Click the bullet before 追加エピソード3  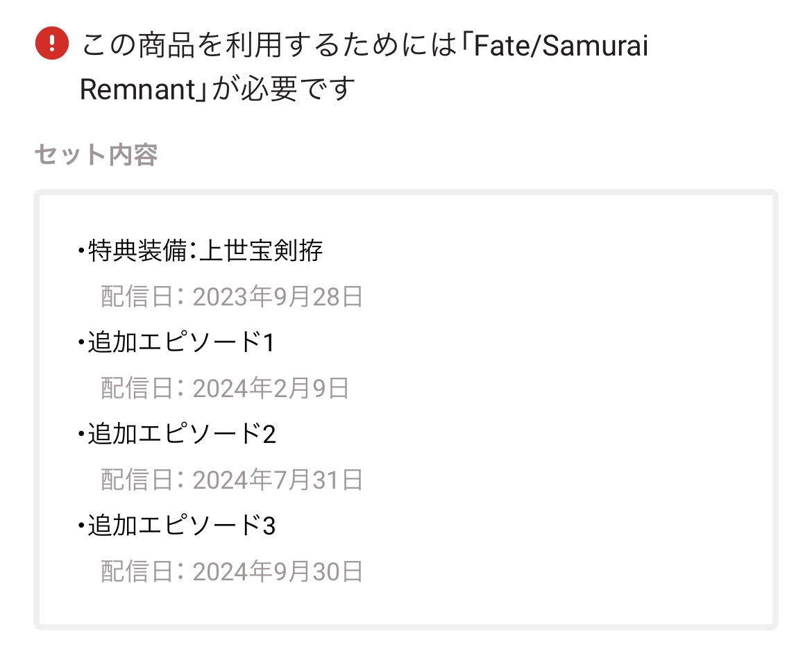tap(81, 526)
